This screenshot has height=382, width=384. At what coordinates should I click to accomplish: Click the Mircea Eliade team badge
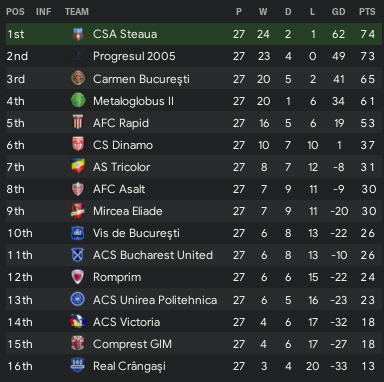click(x=78, y=211)
